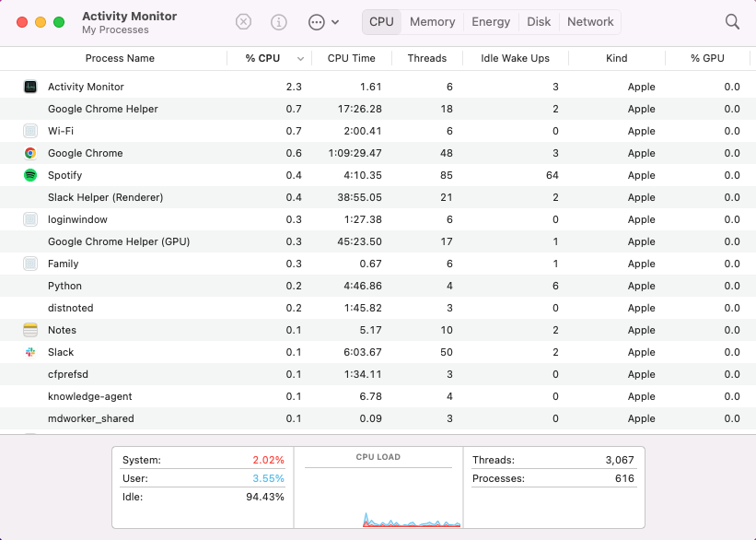The width and height of the screenshot is (756, 540).
Task: Click Google Chrome's 48 threads value
Action: point(447,153)
